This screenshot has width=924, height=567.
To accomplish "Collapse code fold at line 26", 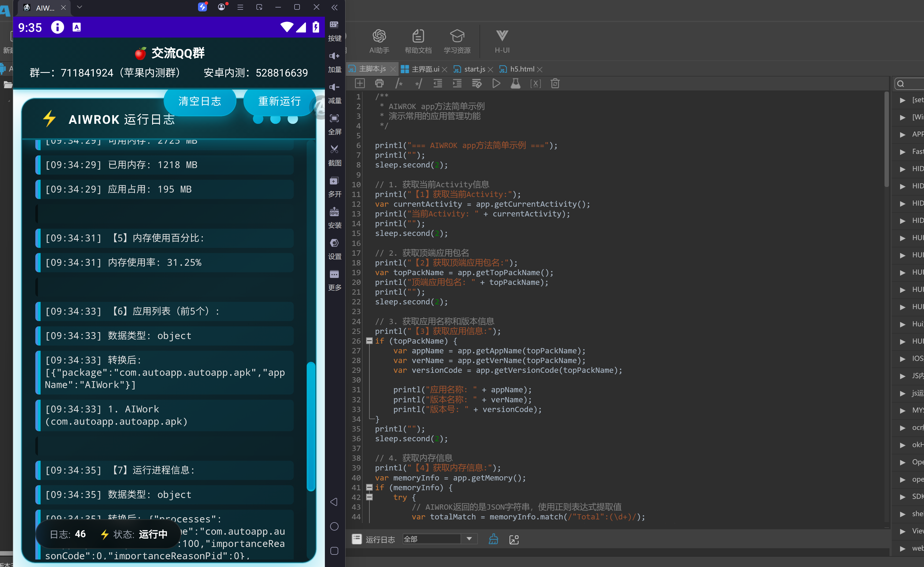I will pos(369,341).
